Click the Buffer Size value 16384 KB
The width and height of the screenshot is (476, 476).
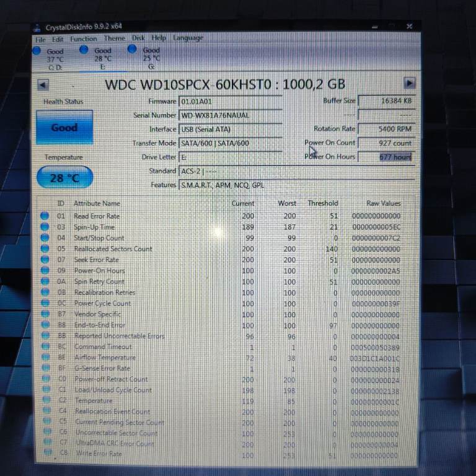pyautogui.click(x=386, y=101)
